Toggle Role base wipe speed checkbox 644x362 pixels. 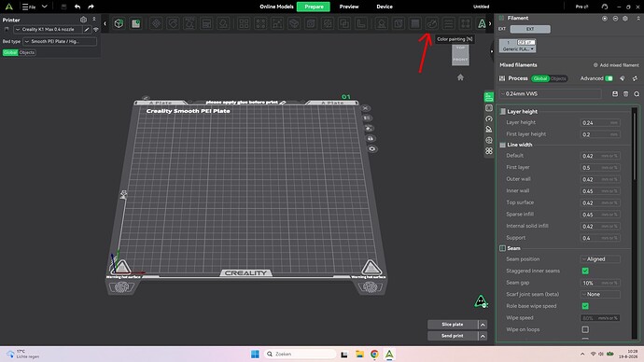585,306
